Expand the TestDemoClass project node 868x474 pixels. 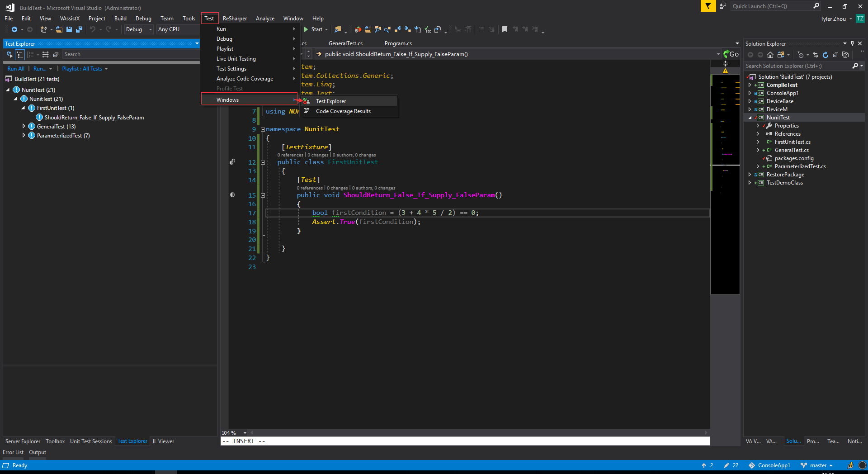point(750,183)
